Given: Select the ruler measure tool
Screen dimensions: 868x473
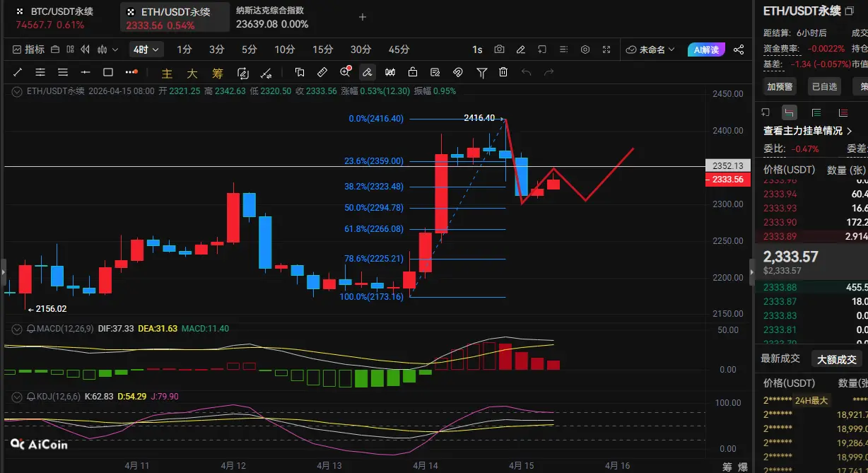Looking at the screenshot, I should click(x=322, y=72).
